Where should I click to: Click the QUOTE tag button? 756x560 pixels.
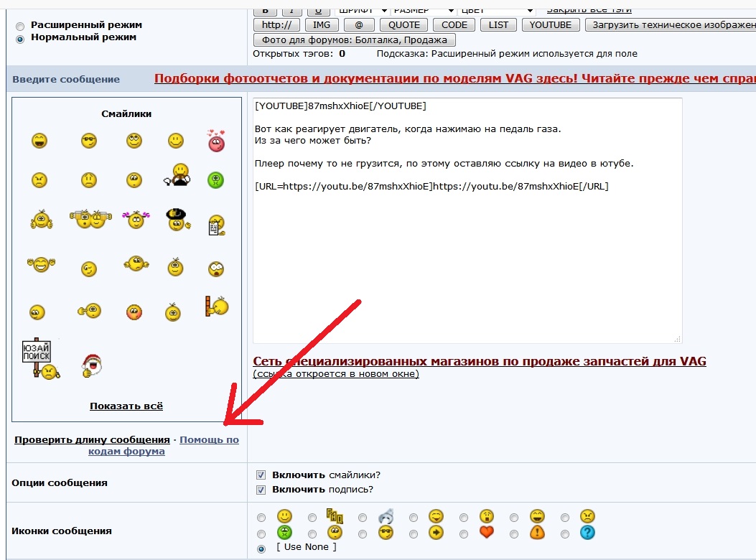(x=404, y=24)
